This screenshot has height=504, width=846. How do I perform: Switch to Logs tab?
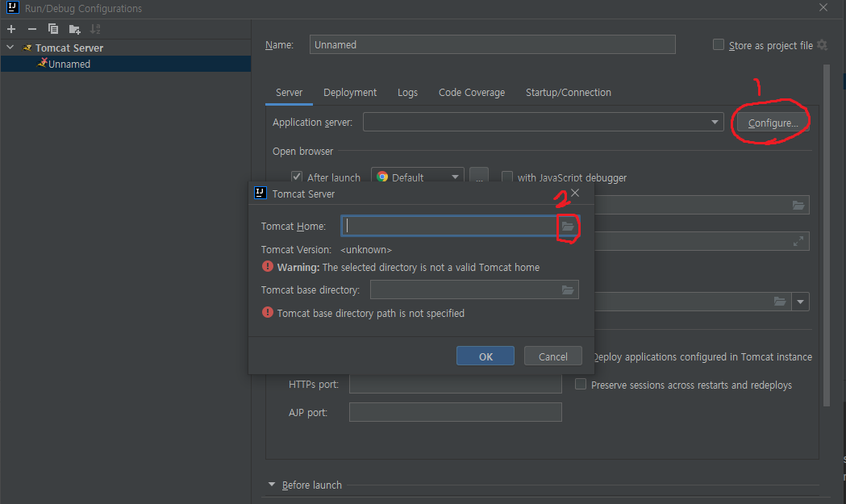(x=407, y=92)
